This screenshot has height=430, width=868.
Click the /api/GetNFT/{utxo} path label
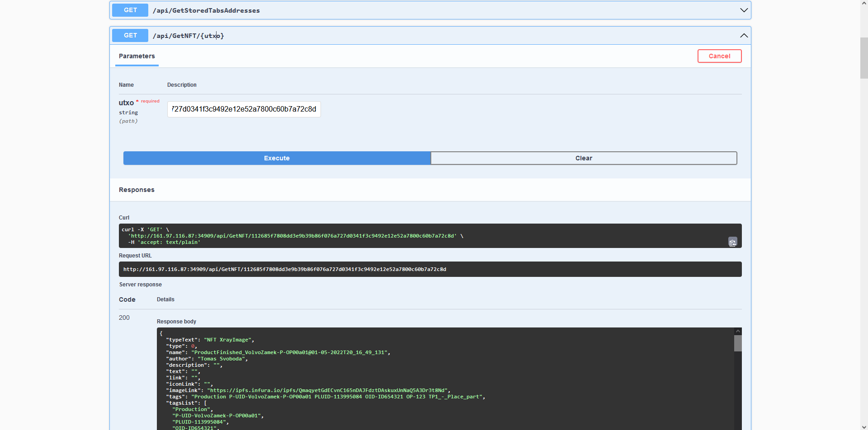click(188, 36)
